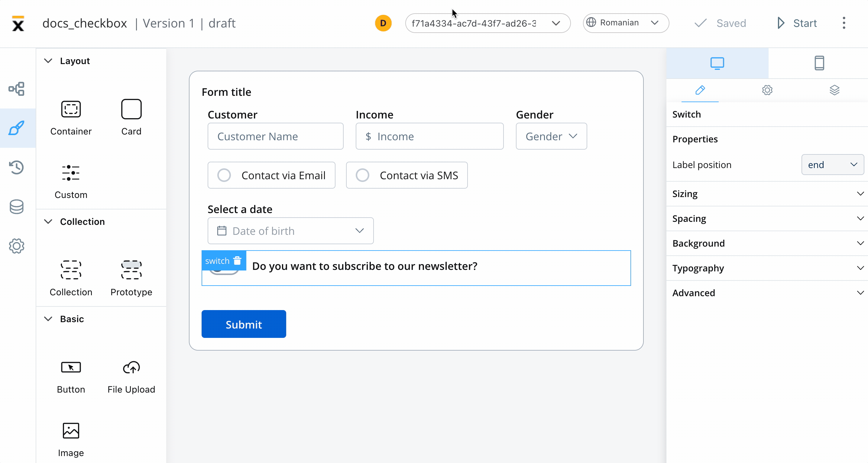Open the data model database icon

[x=17, y=206]
